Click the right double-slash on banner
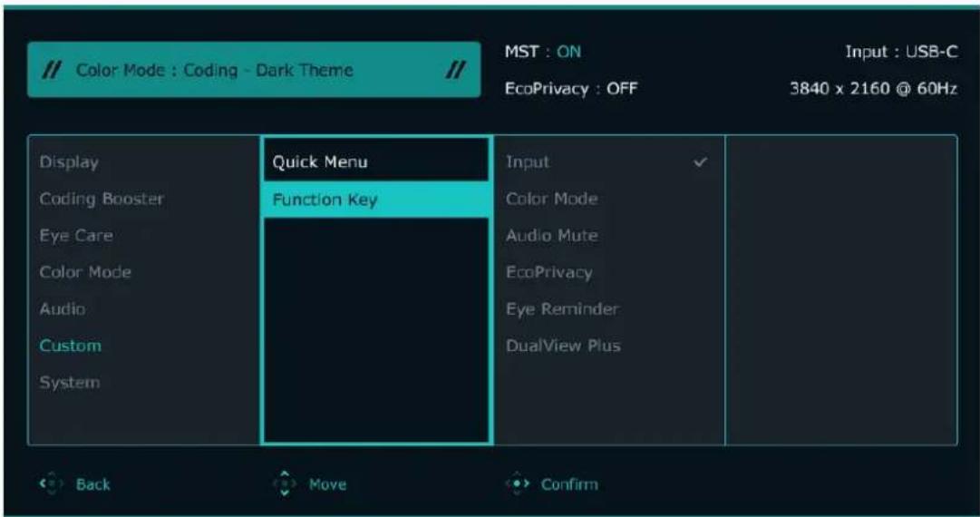Image resolution: width=980 pixels, height=517 pixels. [455, 71]
